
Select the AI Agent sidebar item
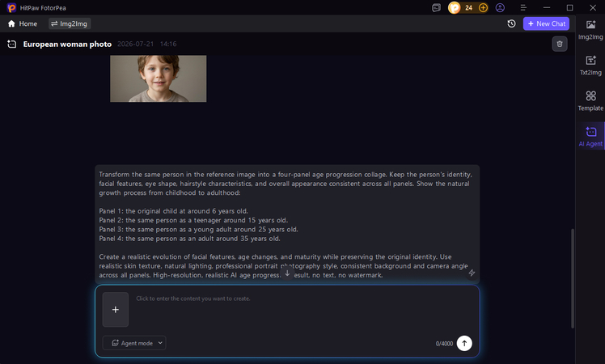point(590,136)
